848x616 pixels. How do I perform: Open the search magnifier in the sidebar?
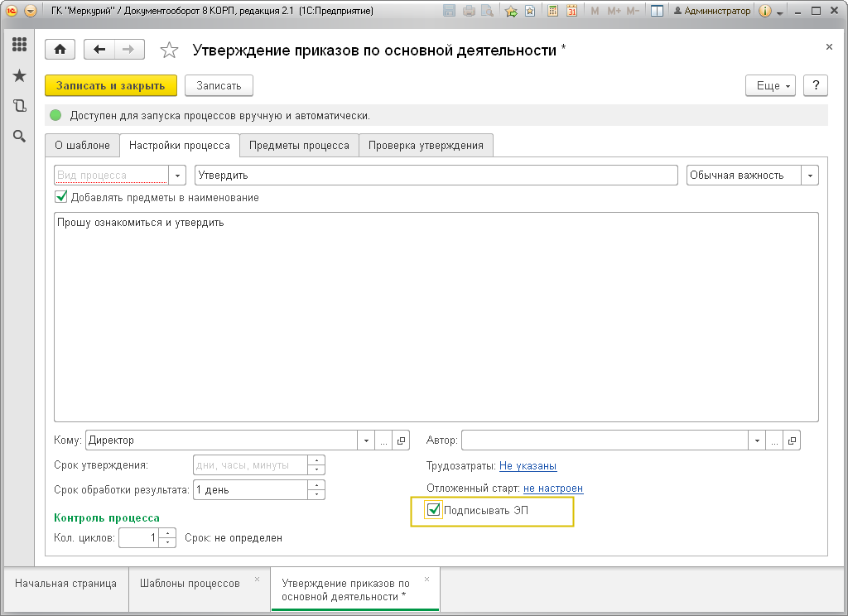tap(20, 137)
